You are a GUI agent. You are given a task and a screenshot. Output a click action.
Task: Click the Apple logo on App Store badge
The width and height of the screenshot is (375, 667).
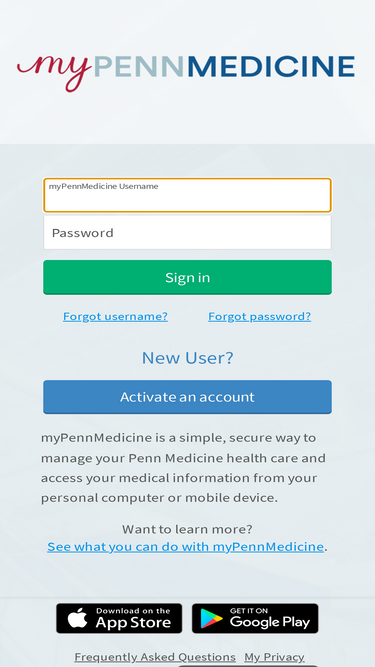77,618
